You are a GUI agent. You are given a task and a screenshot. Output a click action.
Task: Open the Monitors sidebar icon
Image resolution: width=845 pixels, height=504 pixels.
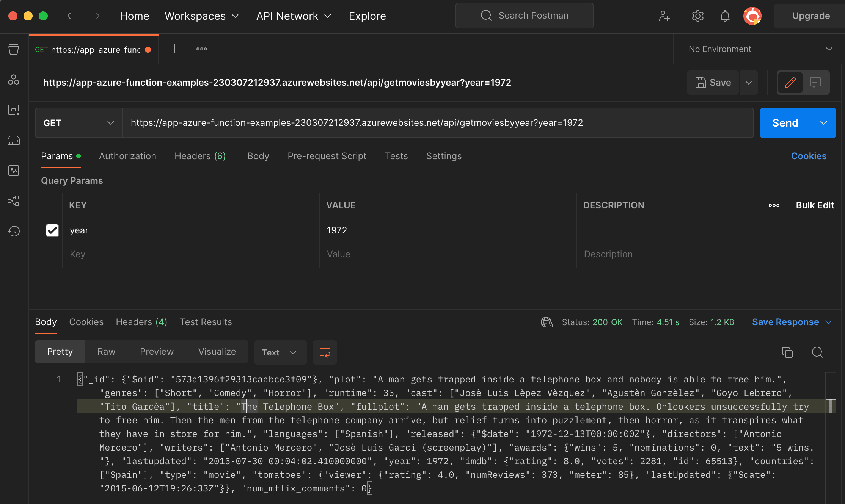coord(14,171)
